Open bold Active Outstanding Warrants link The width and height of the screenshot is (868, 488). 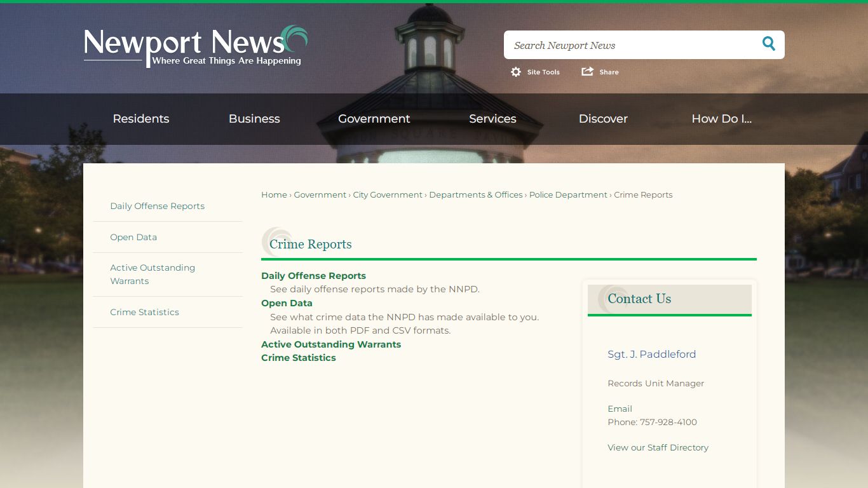[x=331, y=344]
